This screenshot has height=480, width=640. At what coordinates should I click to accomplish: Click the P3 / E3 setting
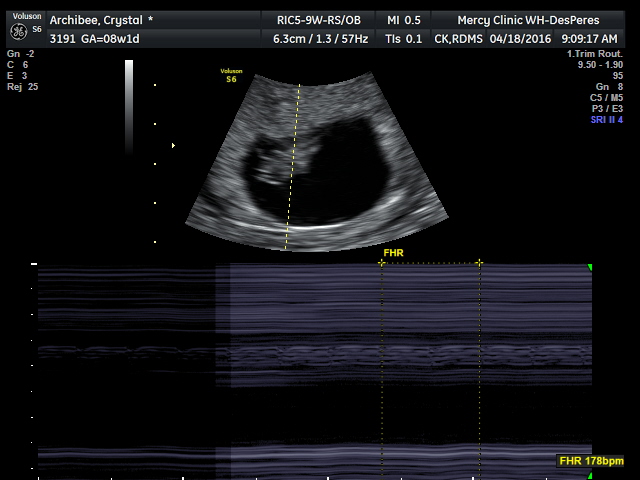[607, 109]
